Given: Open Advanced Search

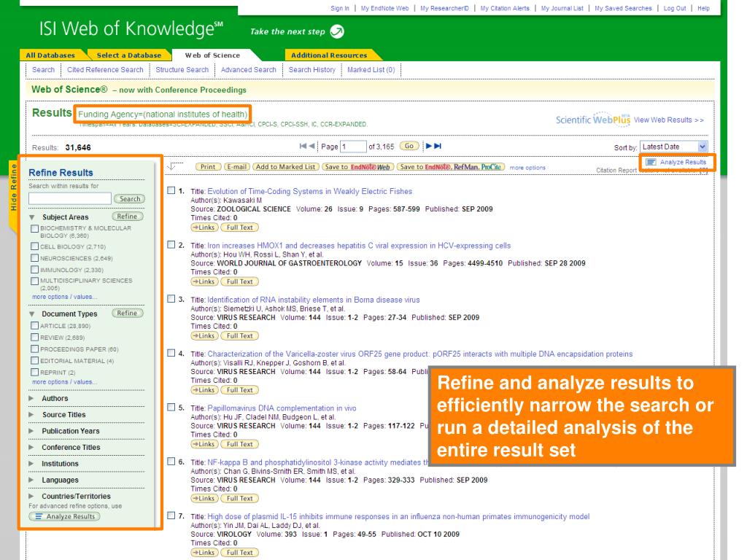Looking at the screenshot, I should pyautogui.click(x=249, y=70).
